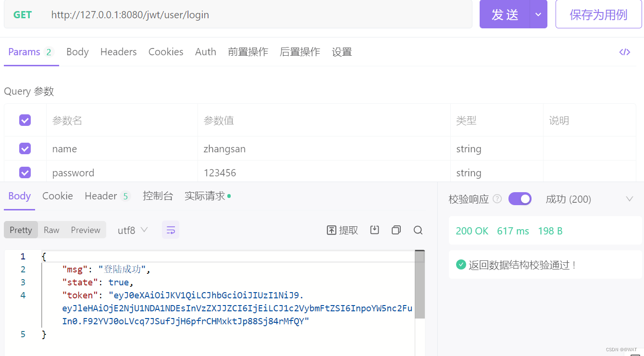Select Preview view mode

[86, 230]
